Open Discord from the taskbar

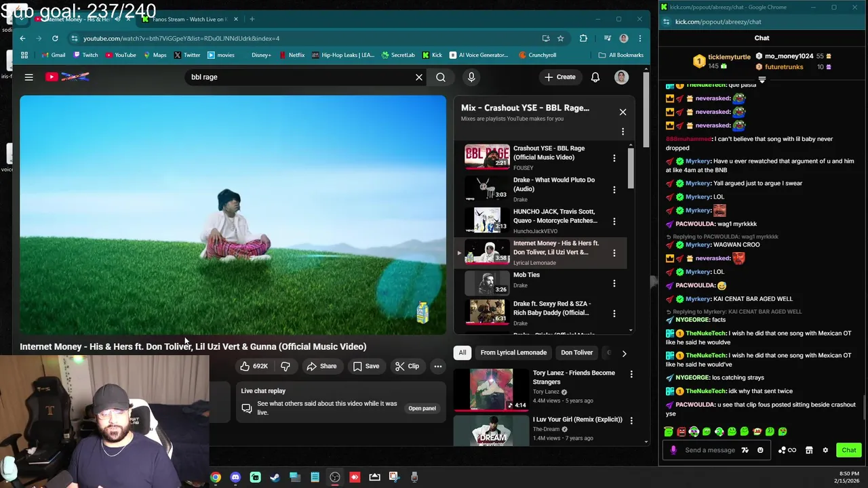235,477
